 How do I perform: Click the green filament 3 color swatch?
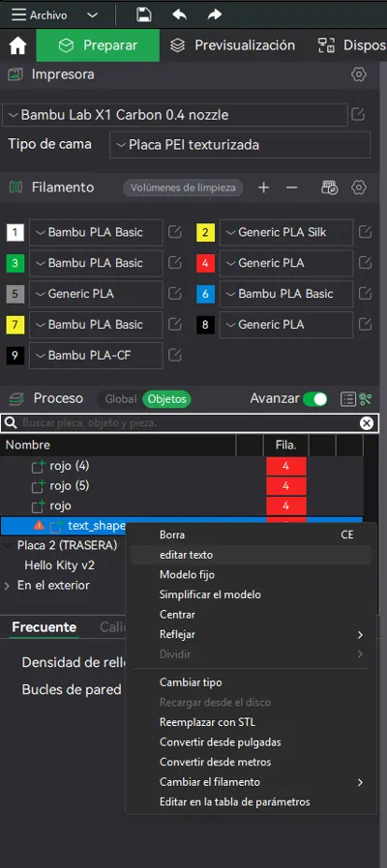click(x=15, y=264)
